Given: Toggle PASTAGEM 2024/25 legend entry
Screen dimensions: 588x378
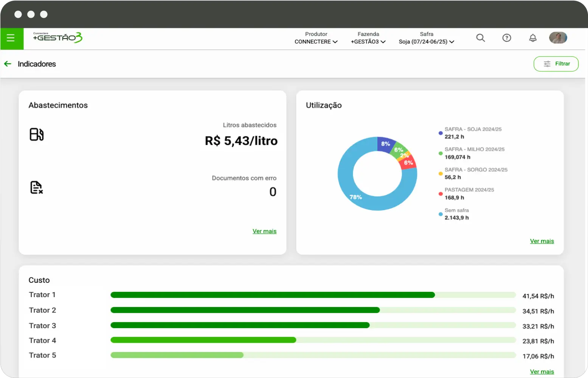Looking at the screenshot, I should coord(469,194).
